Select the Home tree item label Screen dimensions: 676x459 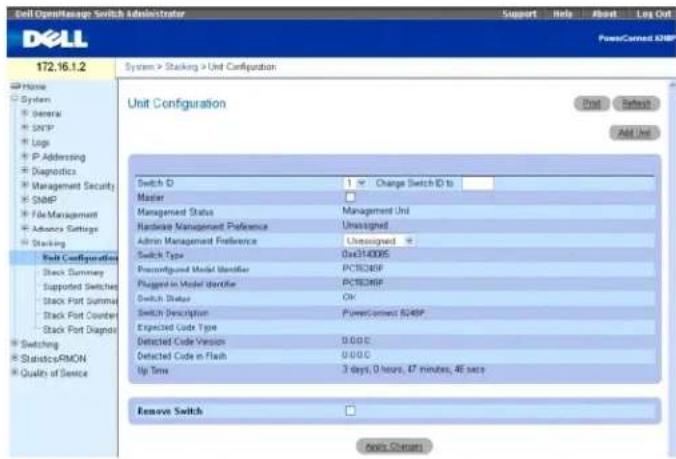pyautogui.click(x=34, y=86)
